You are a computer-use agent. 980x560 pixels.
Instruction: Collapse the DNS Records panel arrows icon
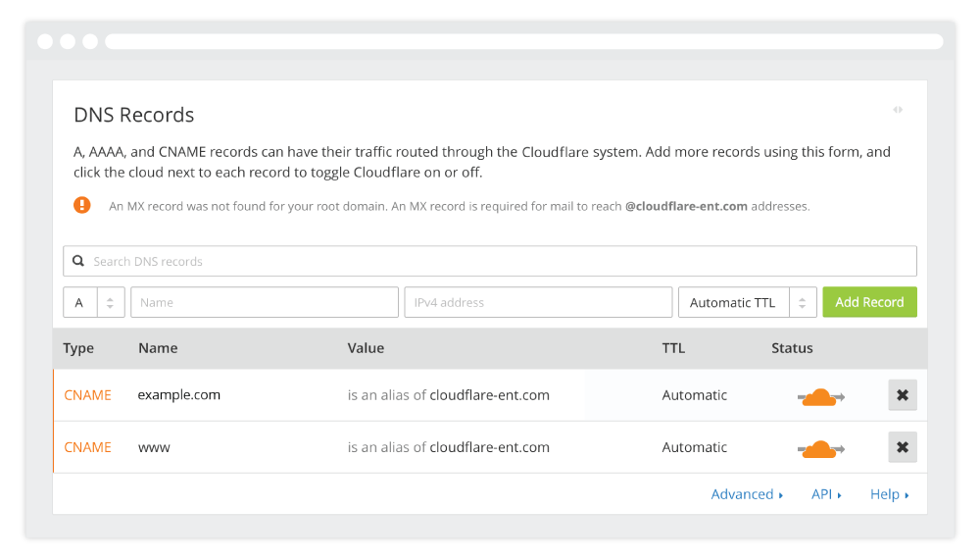[898, 110]
